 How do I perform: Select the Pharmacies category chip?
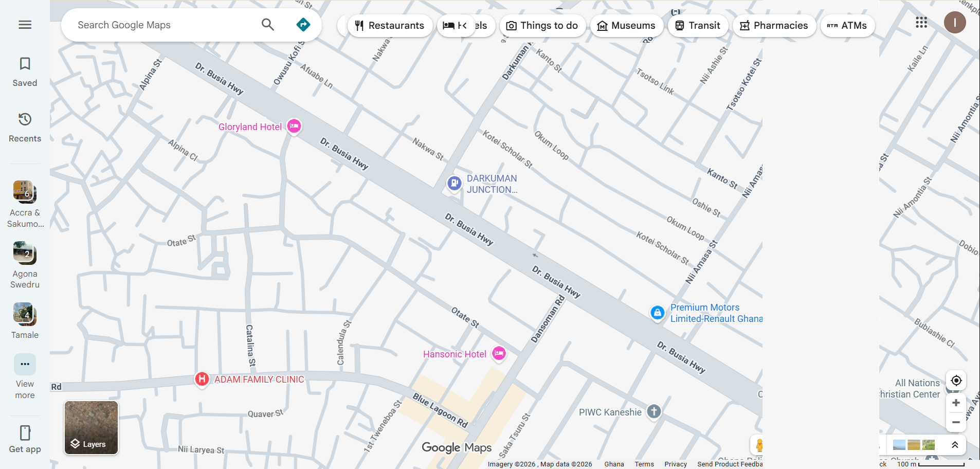click(x=774, y=26)
